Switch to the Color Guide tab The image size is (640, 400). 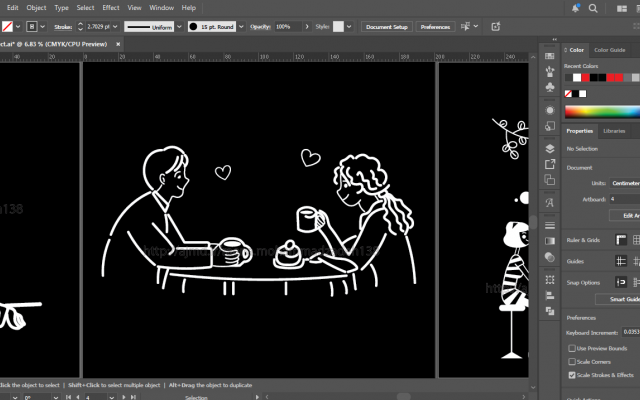click(610, 50)
